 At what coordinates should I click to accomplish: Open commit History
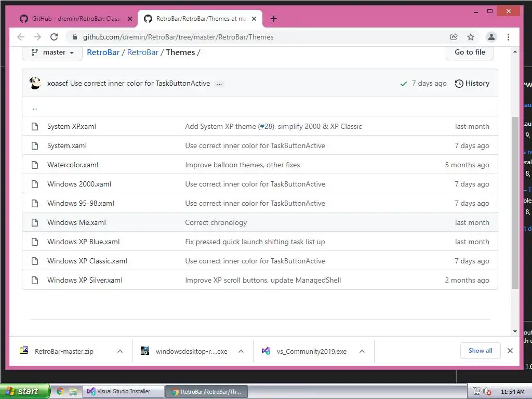pos(472,84)
